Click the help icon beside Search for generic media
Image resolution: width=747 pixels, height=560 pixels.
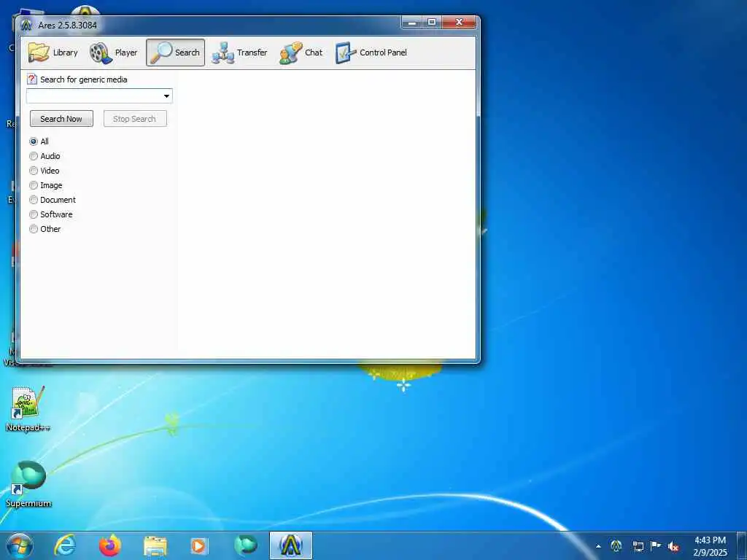coord(32,79)
